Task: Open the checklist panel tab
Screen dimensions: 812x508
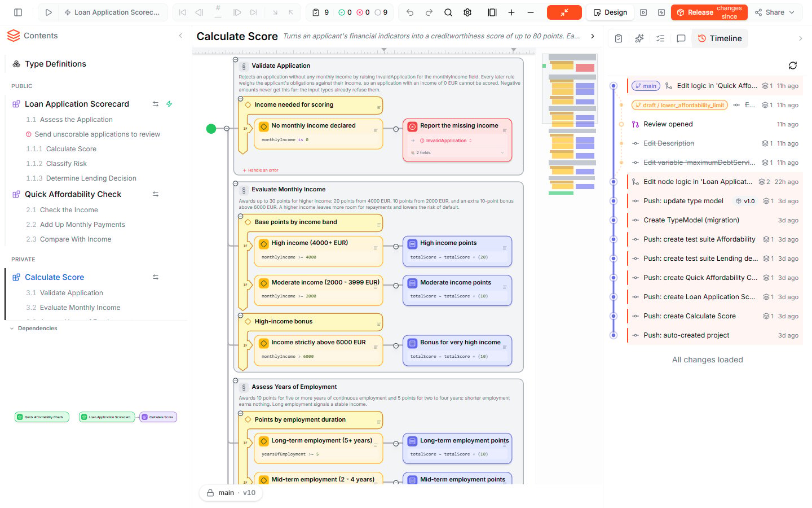Action: pyautogui.click(x=660, y=38)
